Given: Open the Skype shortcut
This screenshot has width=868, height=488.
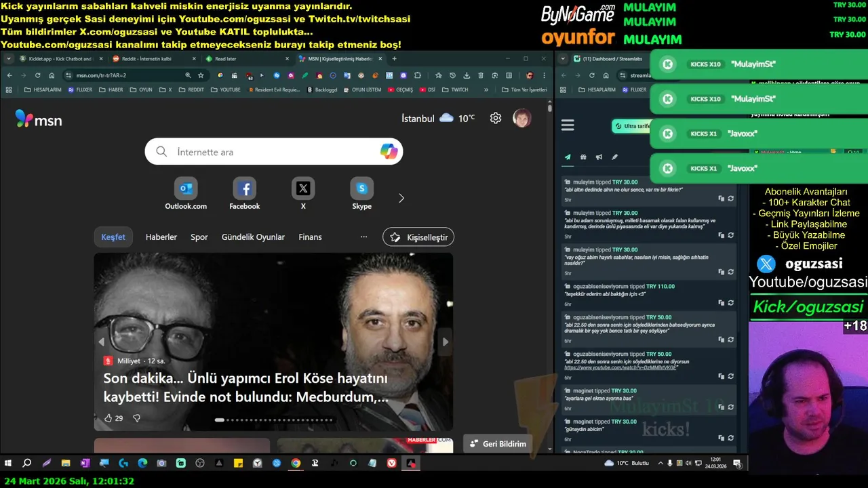Looking at the screenshot, I should [361, 194].
